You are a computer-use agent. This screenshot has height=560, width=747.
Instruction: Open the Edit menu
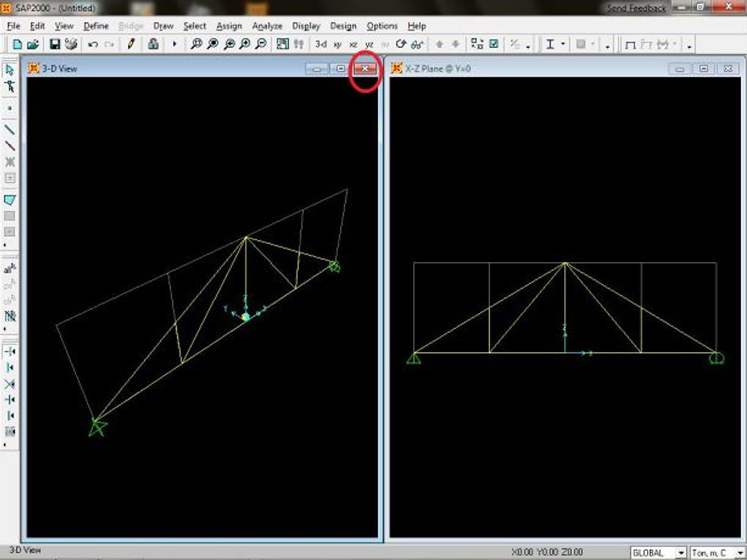click(37, 26)
